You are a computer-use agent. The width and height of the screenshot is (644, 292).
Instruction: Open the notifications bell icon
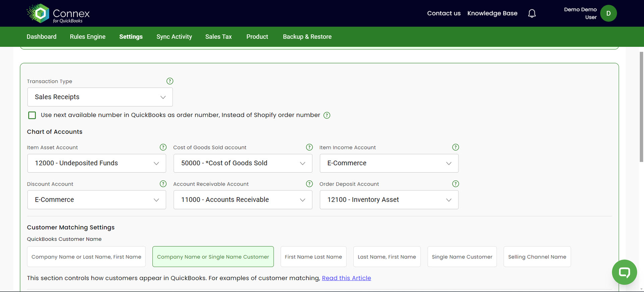532,13
